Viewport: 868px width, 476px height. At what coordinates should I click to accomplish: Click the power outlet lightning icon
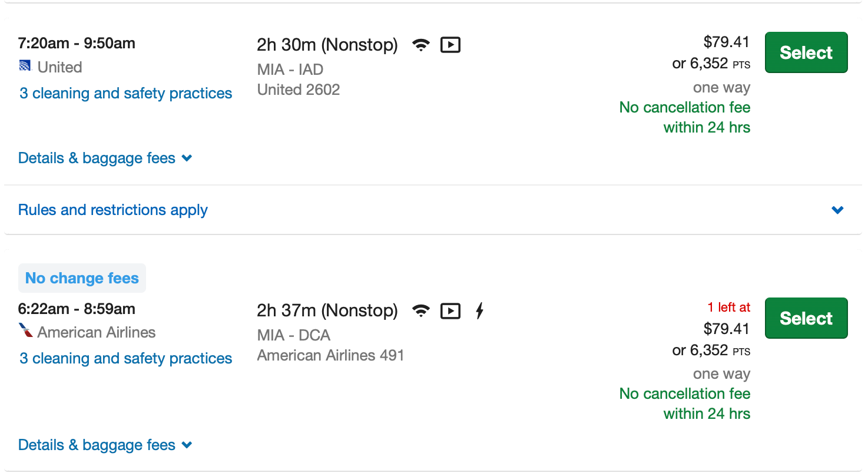coord(480,310)
